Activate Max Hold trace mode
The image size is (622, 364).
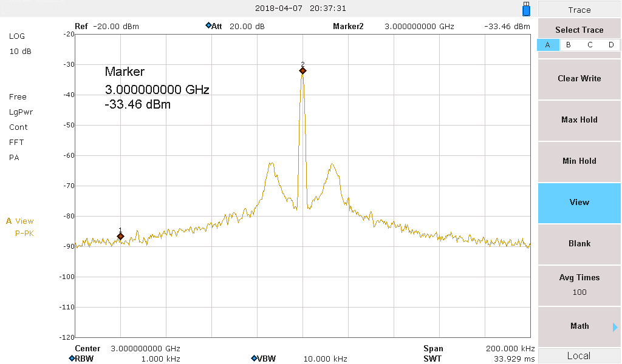pos(579,120)
